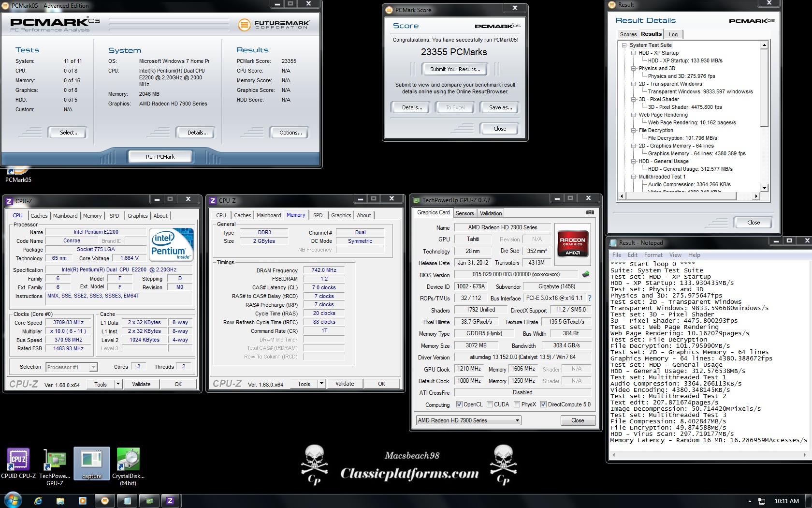Toggle the OpenCL checkbox in GPU-Z
The height and width of the screenshot is (508, 812).
pyautogui.click(x=459, y=404)
